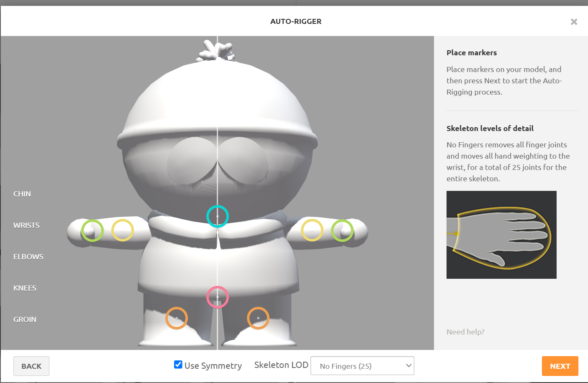Viewport: 588px width, 383px height.
Task: Click the CHIN label in marker list
Action: coord(22,194)
